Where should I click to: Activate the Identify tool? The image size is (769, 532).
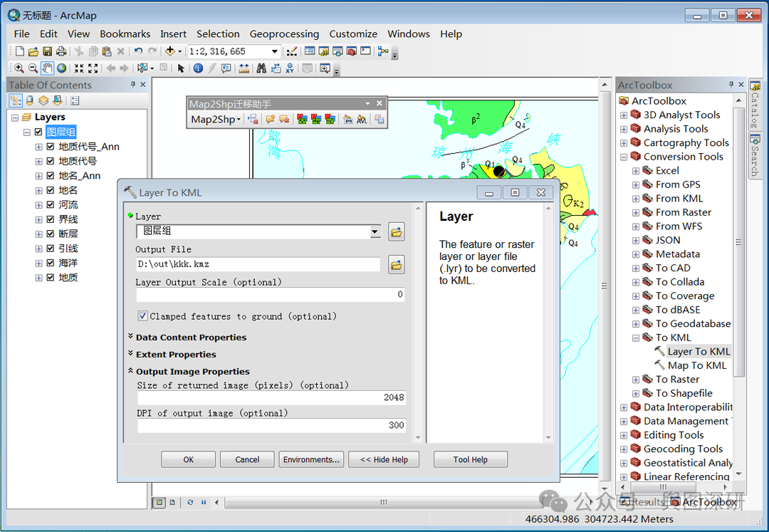coord(198,68)
